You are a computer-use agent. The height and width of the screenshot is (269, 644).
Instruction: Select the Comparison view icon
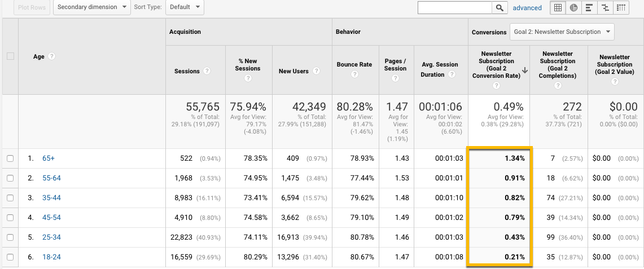click(605, 7)
